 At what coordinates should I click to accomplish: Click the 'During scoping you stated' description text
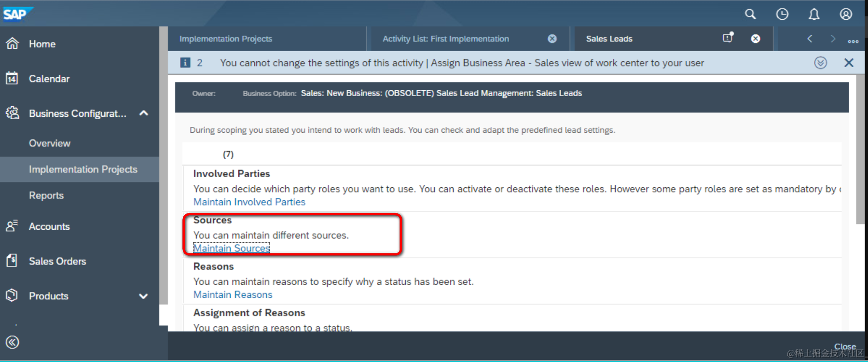point(402,130)
